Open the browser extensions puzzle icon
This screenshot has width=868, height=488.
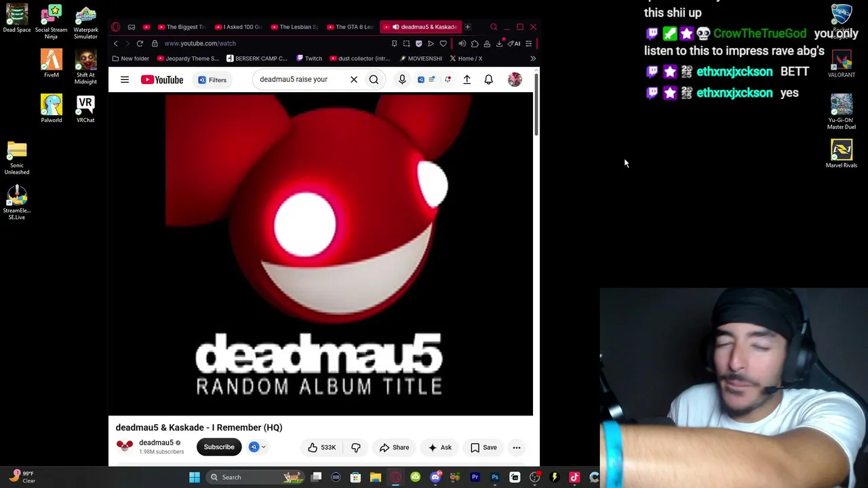pyautogui.click(x=475, y=43)
